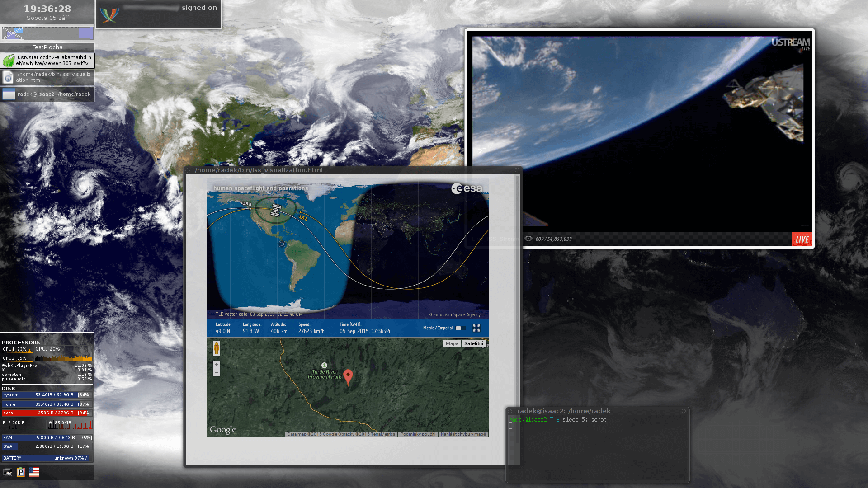
Task: Click the SWAP usage bar
Action: pos(47,446)
